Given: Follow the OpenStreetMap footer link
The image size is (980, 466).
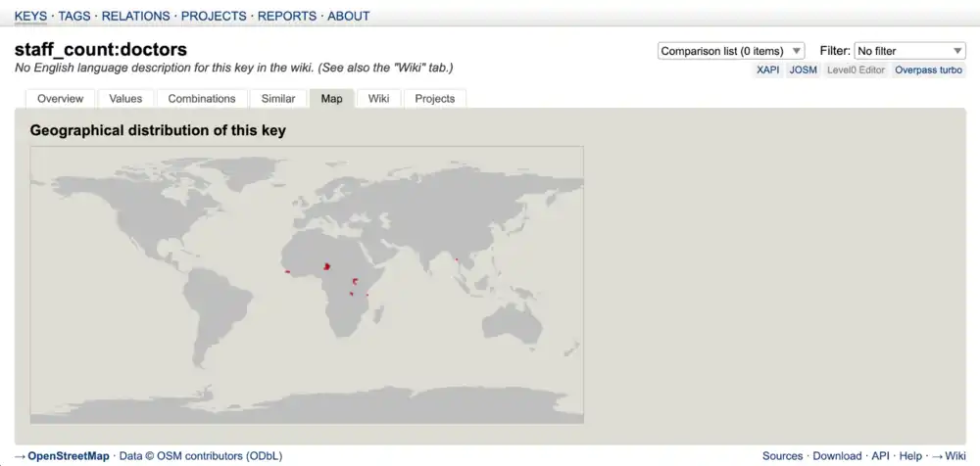Looking at the screenshot, I should pos(68,456).
